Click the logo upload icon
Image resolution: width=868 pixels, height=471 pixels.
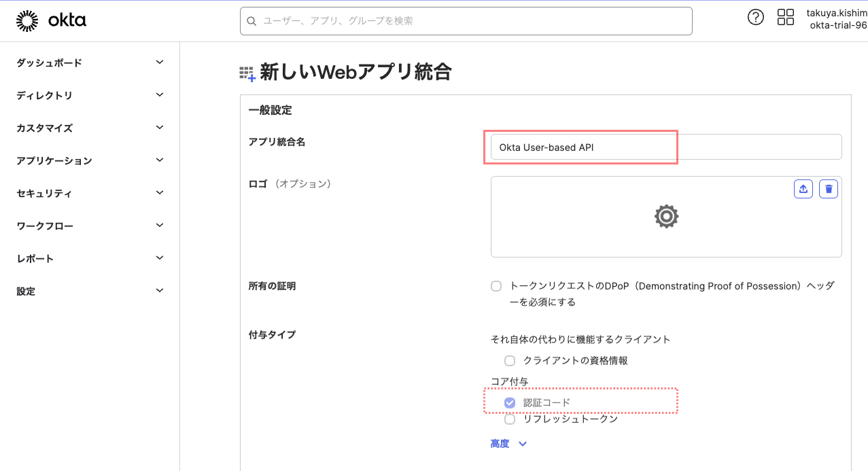(803, 189)
